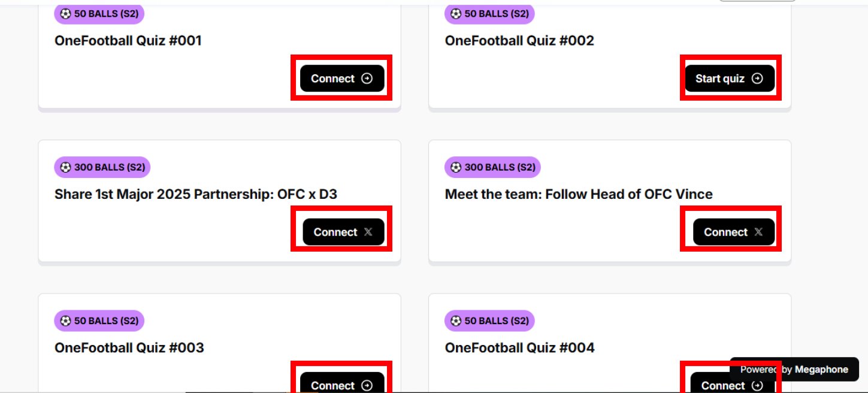This screenshot has height=393, width=868.
Task: Select the OneFootball Quiz #002 title
Action: tap(519, 41)
